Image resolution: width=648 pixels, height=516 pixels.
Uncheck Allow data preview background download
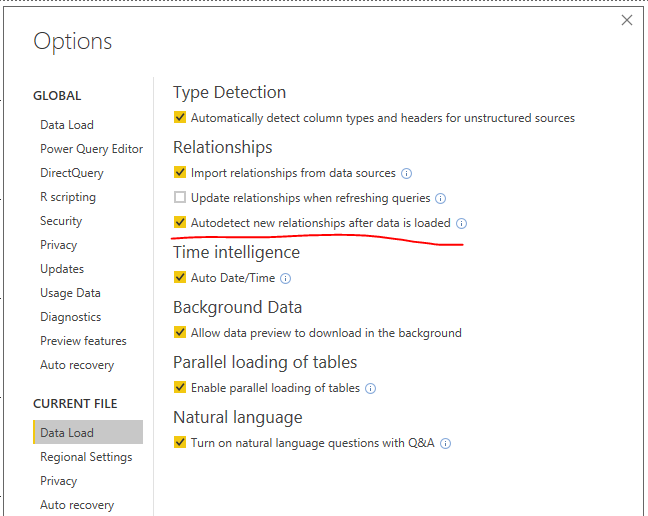[180, 332]
